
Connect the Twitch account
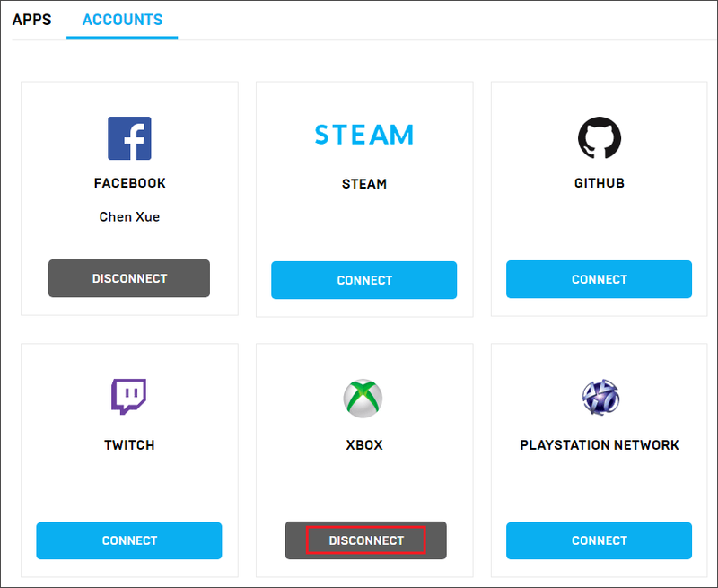point(129,540)
